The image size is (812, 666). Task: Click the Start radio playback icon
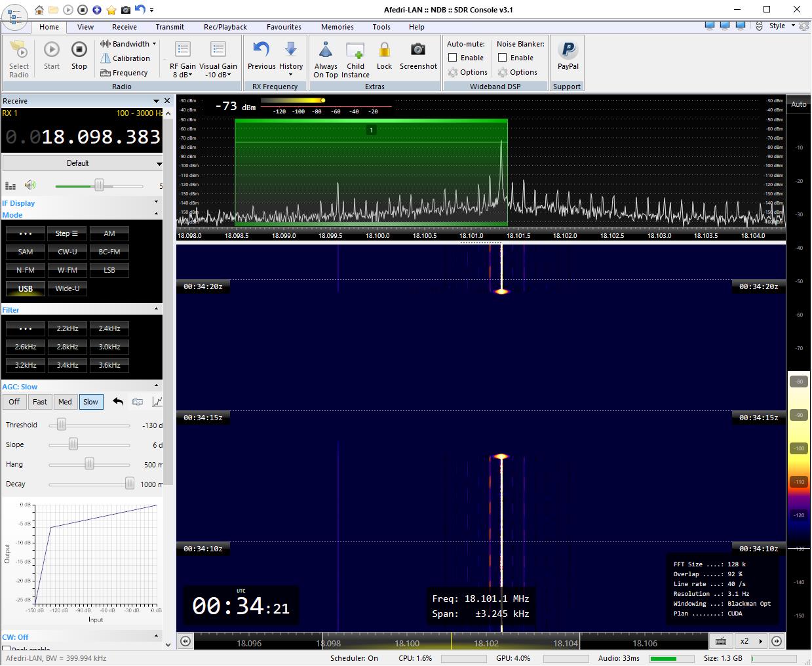point(52,50)
